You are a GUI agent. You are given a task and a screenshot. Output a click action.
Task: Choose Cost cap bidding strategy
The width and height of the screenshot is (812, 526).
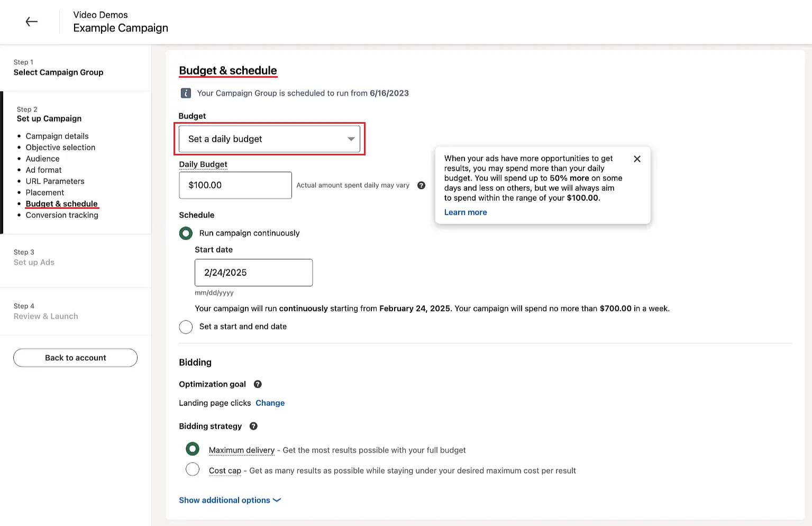193,469
